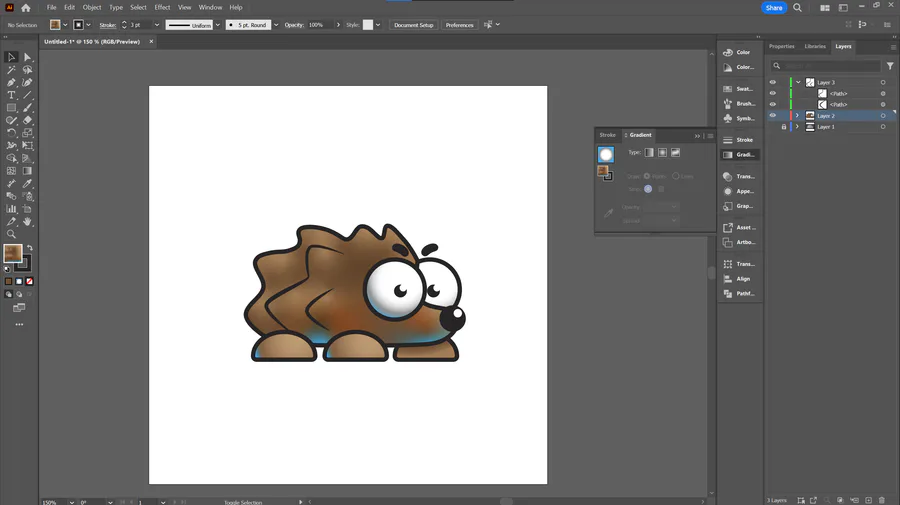Hide Layer 3 with eye icon

[773, 82]
